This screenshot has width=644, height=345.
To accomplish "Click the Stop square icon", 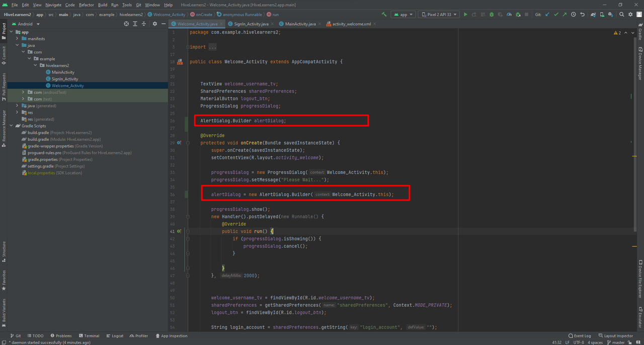I will (527, 15).
